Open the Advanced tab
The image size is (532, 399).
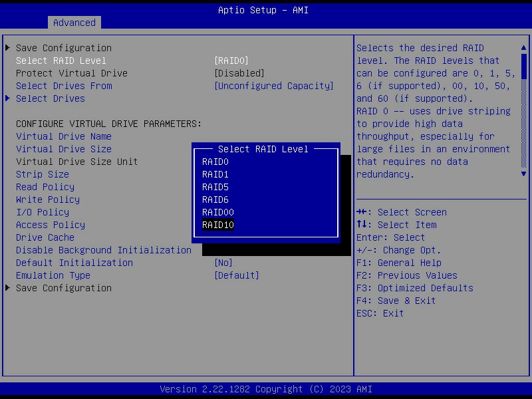[74, 23]
